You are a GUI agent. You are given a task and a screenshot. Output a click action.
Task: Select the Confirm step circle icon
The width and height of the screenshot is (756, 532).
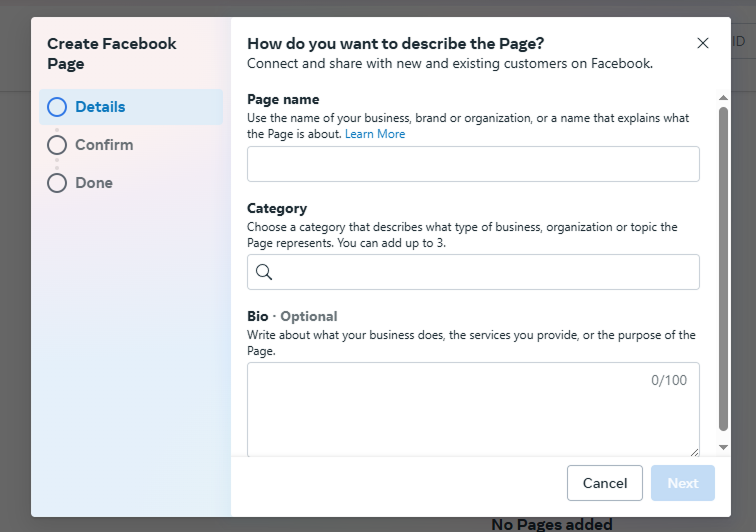click(57, 145)
